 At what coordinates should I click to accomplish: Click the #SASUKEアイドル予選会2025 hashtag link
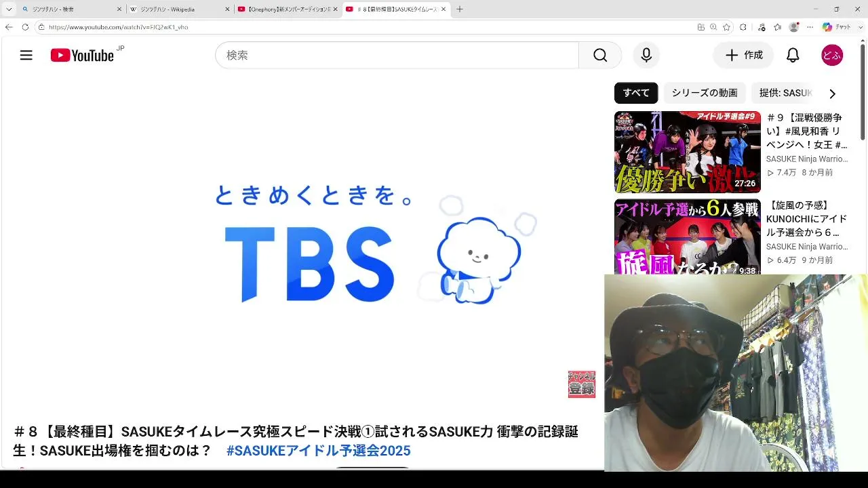(x=318, y=451)
